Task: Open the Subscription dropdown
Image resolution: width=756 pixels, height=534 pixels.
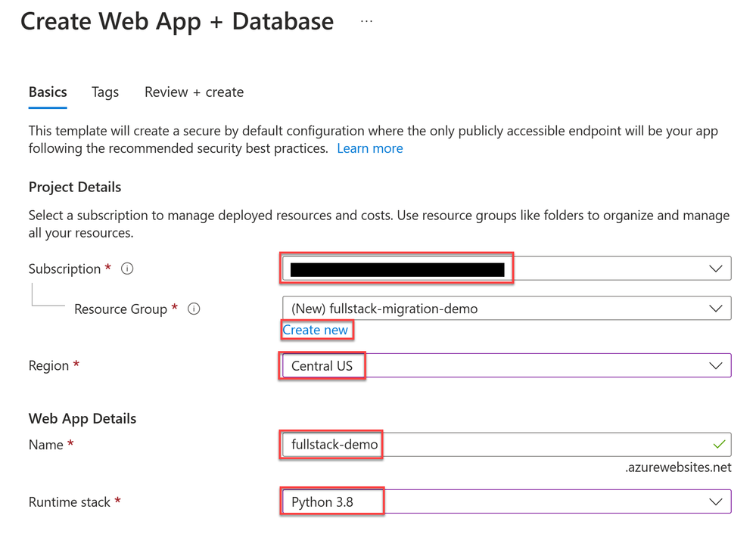Action: (507, 269)
